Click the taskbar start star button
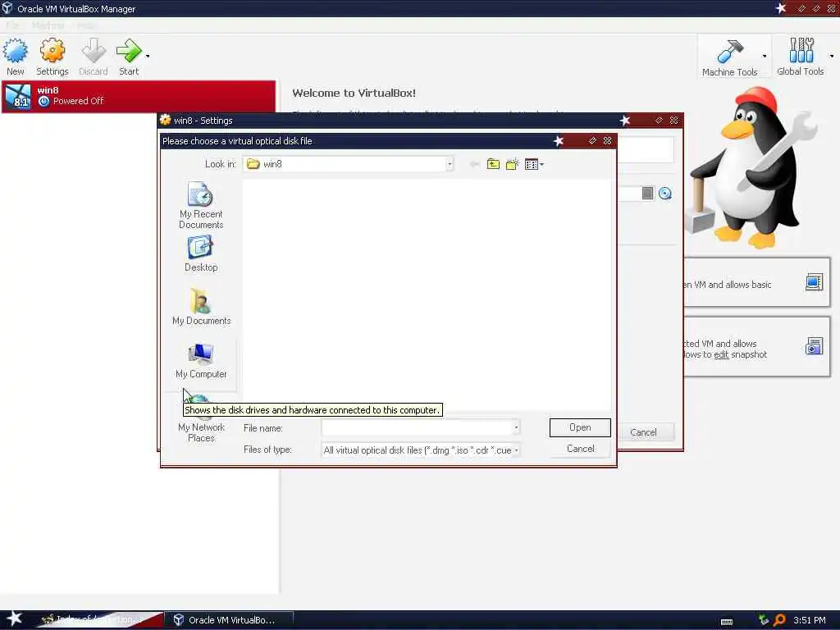Viewport: 840px width, 630px height. pos(14,619)
